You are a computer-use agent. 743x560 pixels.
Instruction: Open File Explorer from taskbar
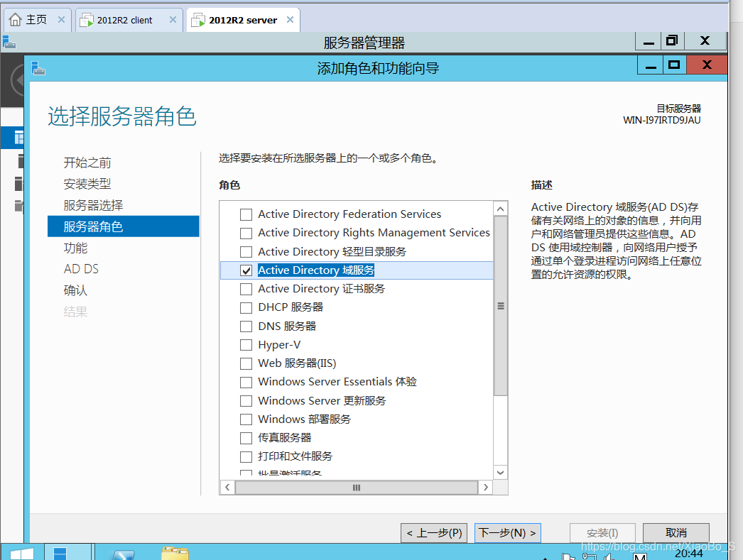[x=175, y=553]
